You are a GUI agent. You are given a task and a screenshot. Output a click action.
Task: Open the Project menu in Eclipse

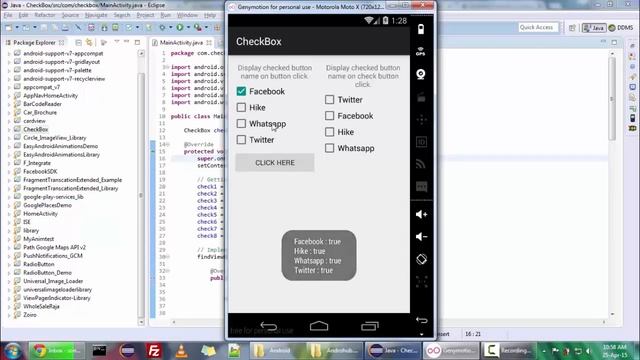(x=145, y=15)
